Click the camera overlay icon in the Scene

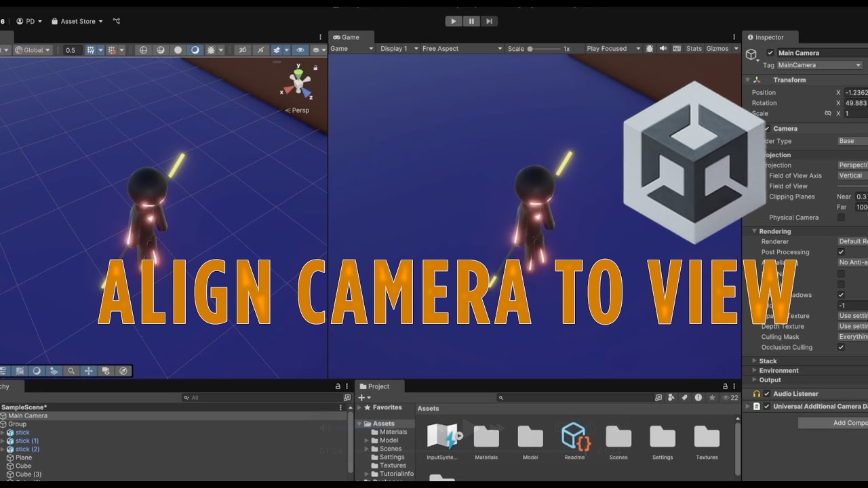tap(106, 371)
